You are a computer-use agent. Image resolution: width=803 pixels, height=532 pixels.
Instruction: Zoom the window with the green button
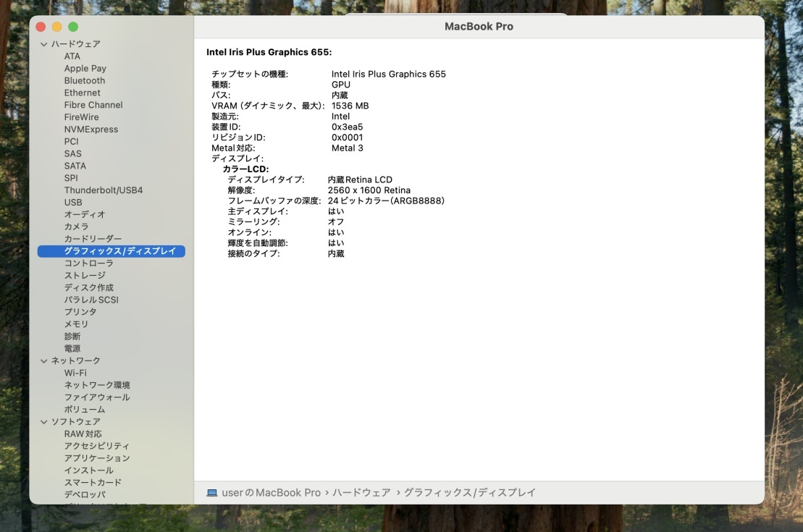coord(73,27)
